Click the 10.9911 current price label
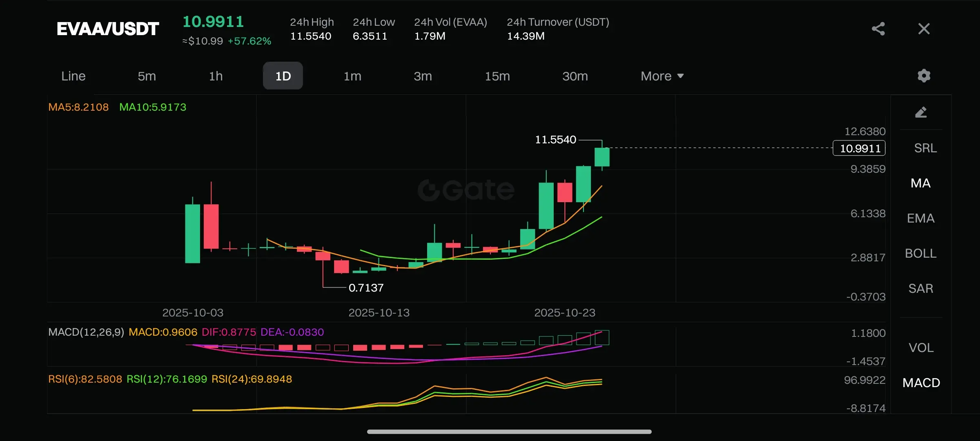The width and height of the screenshot is (980, 441). pos(859,148)
